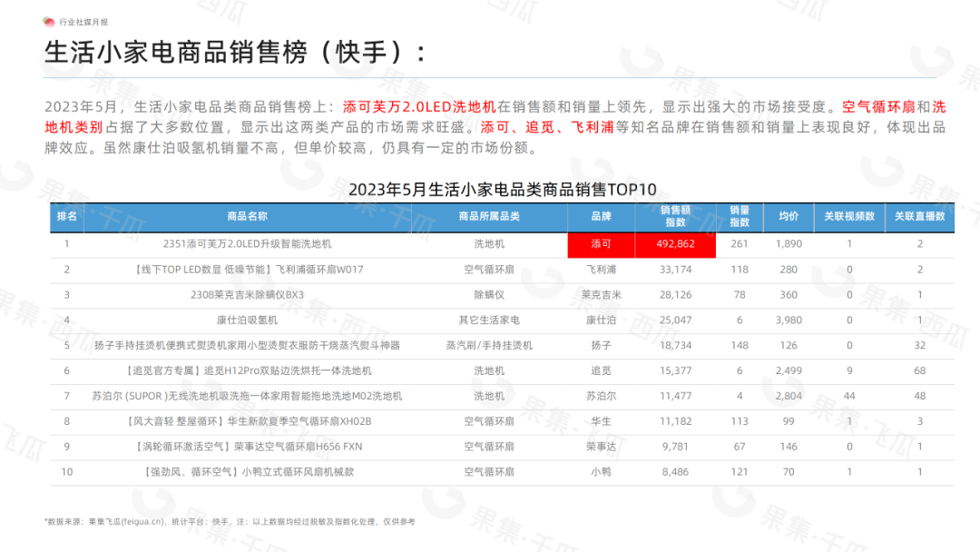Click average price 1,890 in row 1
The height and width of the screenshot is (552, 980).
tap(789, 244)
